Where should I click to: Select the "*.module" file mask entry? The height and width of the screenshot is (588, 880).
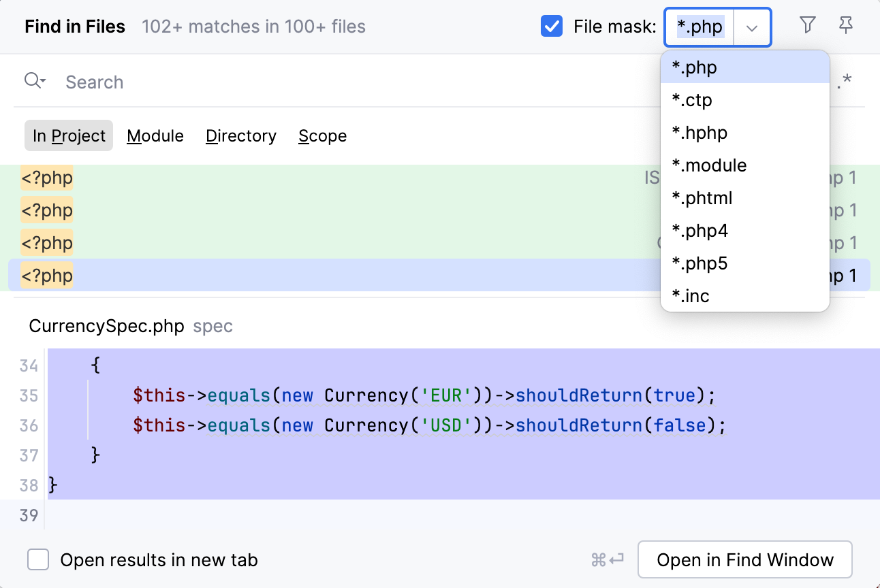click(x=709, y=165)
